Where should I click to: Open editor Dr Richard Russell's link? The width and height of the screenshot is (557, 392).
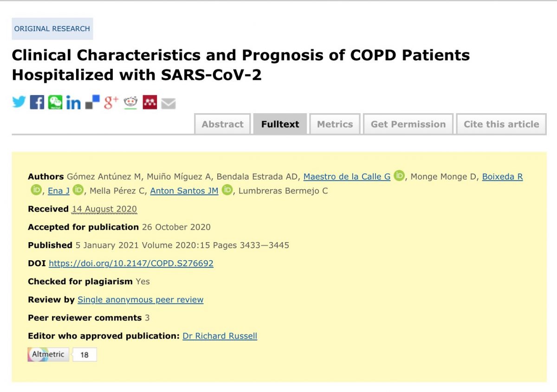tap(220, 336)
